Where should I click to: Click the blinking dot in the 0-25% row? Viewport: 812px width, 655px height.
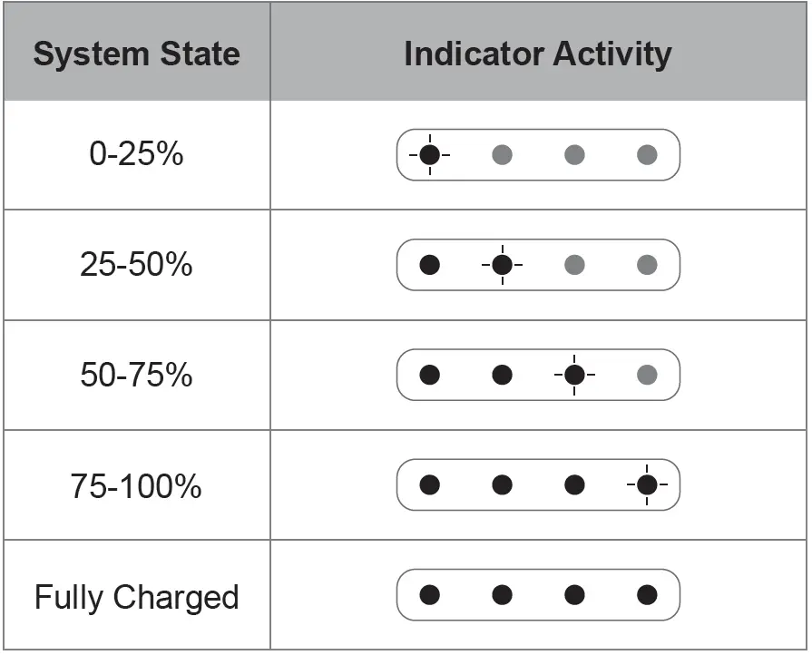(430, 155)
